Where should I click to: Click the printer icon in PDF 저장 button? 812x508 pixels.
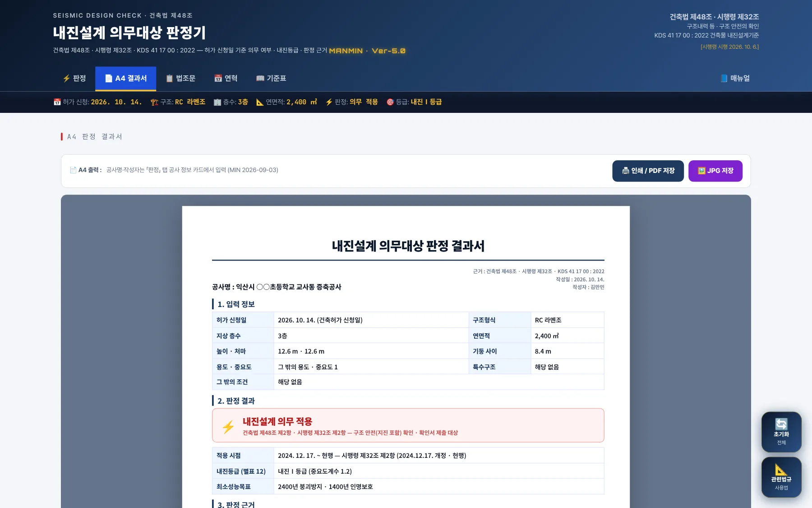tap(626, 171)
